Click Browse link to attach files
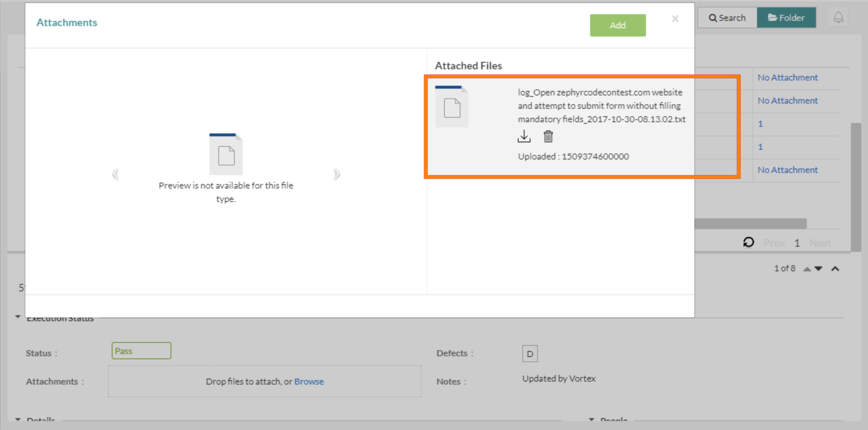 pos(309,381)
